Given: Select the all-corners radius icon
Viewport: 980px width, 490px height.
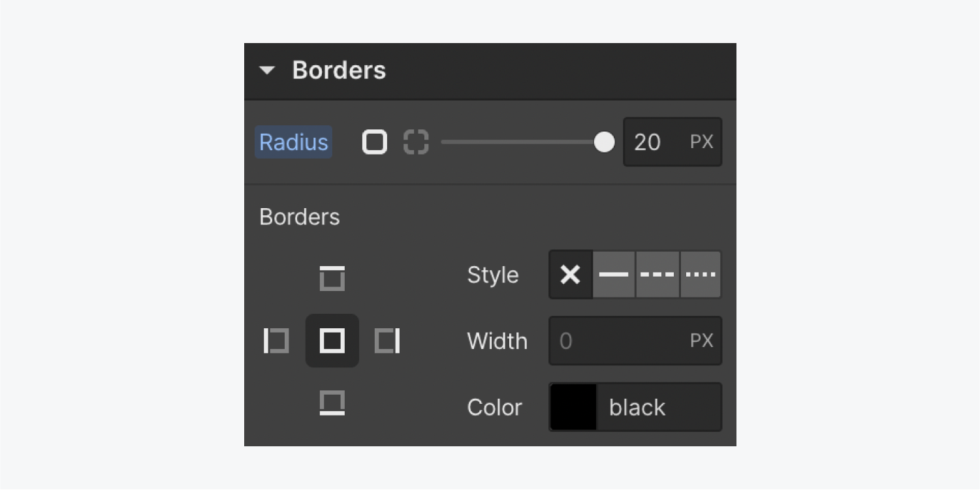Looking at the screenshot, I should click(x=375, y=142).
